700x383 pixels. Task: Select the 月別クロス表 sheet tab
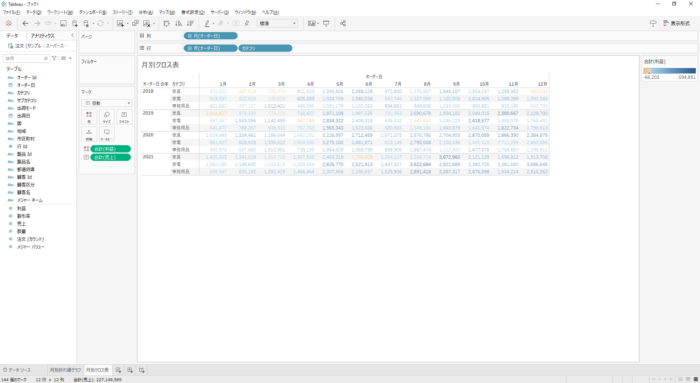[x=97, y=370]
